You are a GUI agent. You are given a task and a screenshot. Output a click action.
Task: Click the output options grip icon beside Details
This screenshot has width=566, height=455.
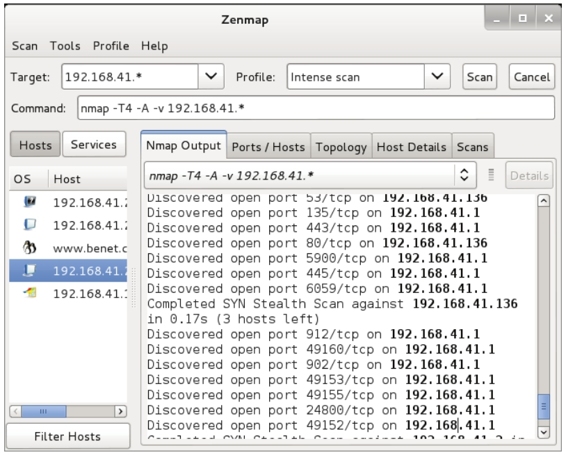coord(491,175)
